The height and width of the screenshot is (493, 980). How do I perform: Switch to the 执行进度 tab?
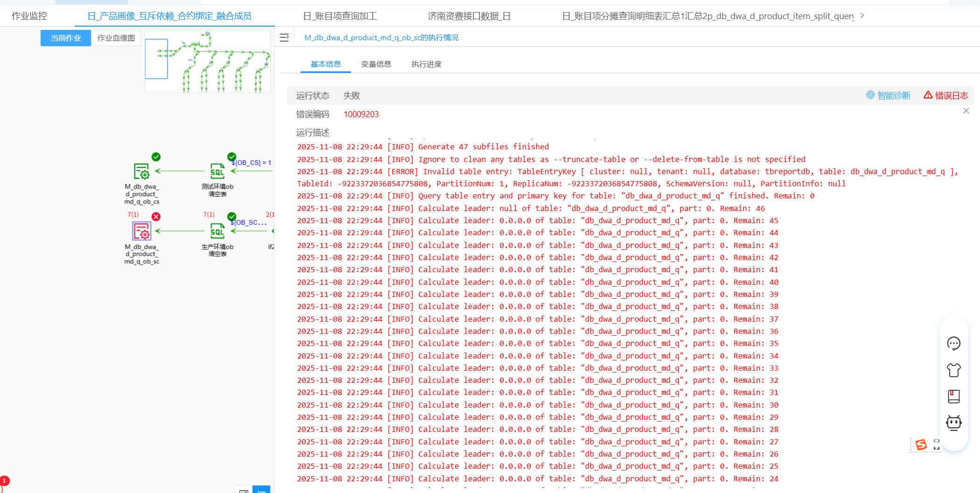[x=426, y=64]
